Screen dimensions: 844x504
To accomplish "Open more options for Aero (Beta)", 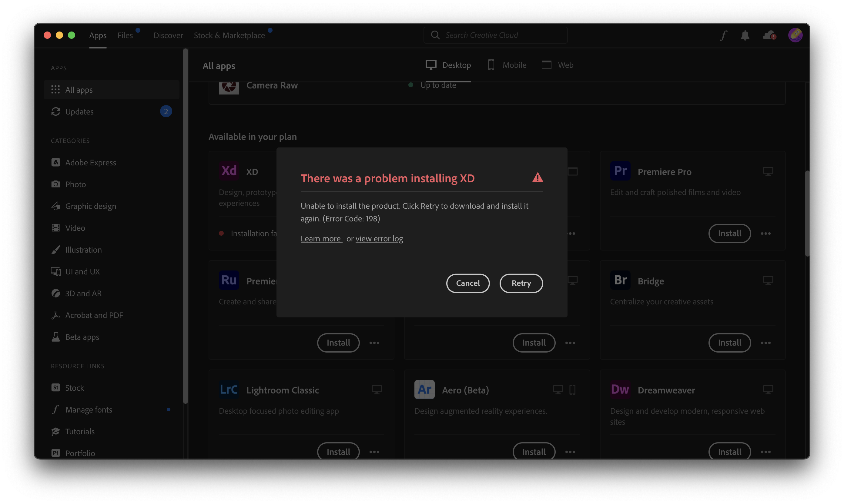I will coord(570,452).
